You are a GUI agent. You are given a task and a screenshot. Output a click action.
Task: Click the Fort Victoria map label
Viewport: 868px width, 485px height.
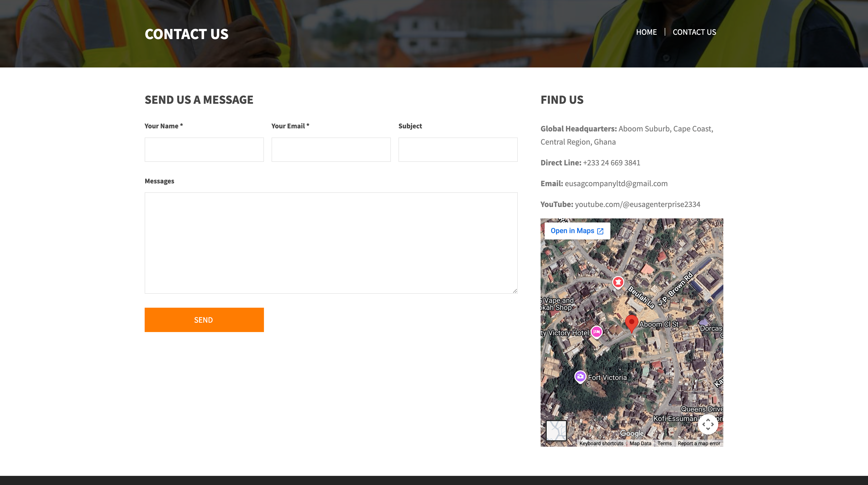pos(607,377)
